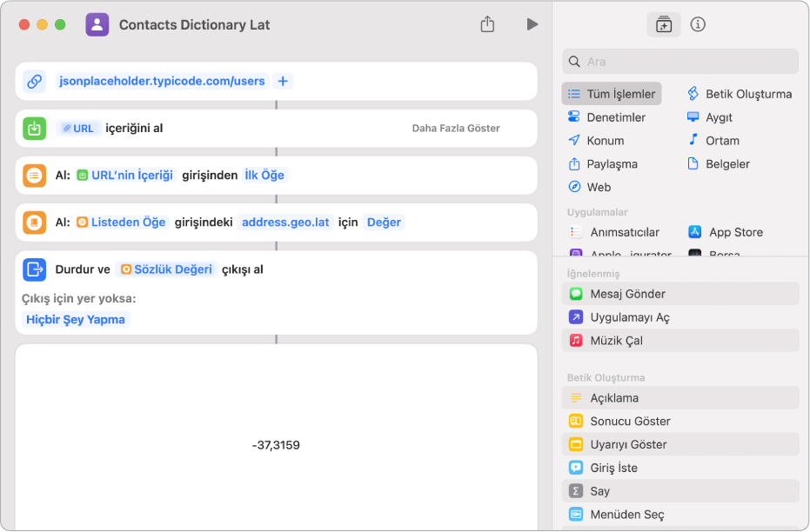
Task: Add the Müzik Çal action
Action: 680,341
